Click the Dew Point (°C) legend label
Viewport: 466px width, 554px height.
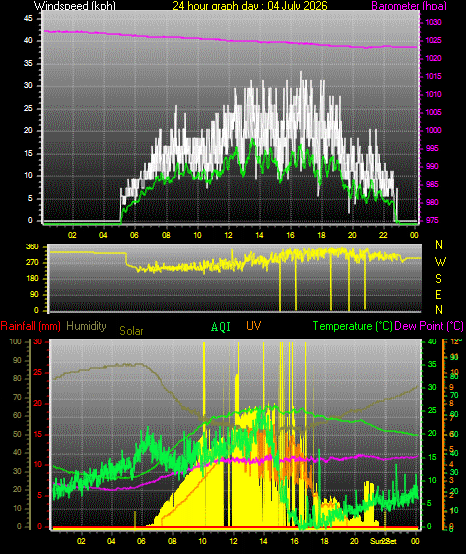(429, 326)
